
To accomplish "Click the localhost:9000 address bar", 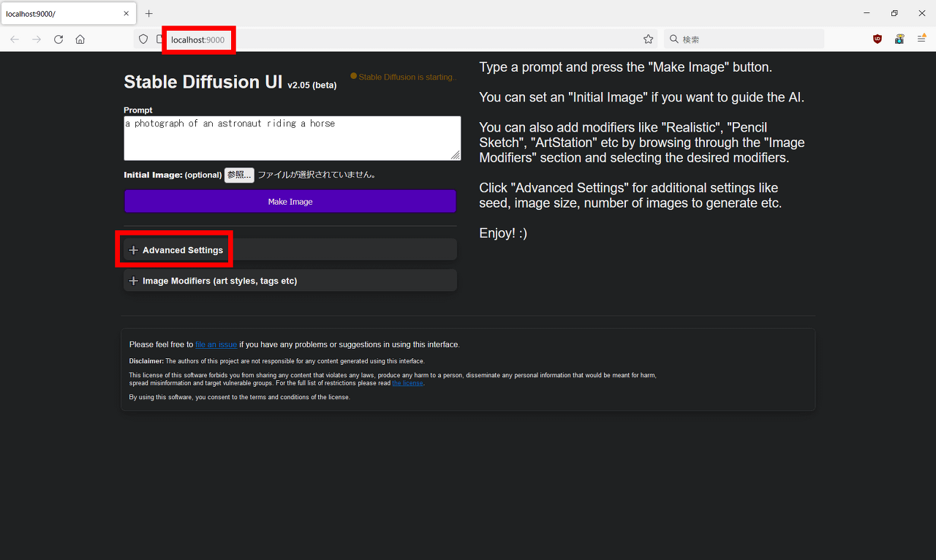I will click(395, 39).
